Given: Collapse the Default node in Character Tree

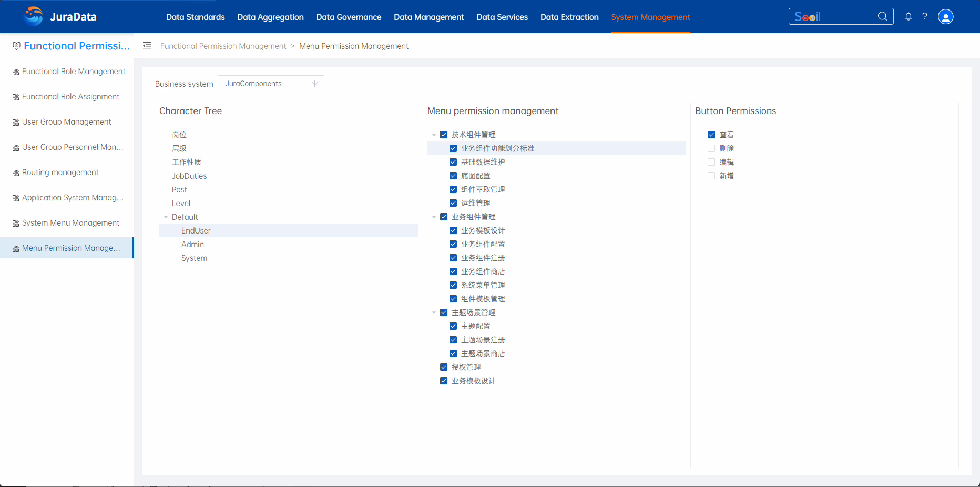Looking at the screenshot, I should pyautogui.click(x=166, y=217).
